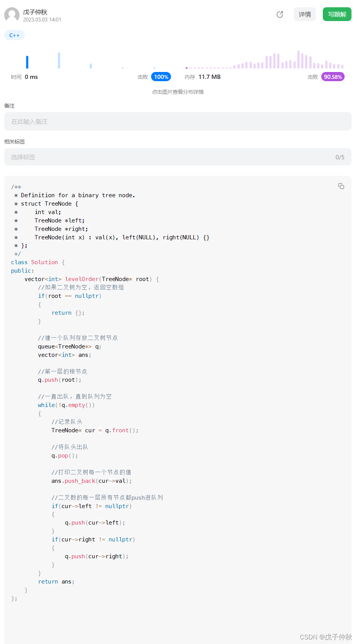Click the 0/5 tag counter
Viewport: 358px width, 644px height.
tap(340, 157)
